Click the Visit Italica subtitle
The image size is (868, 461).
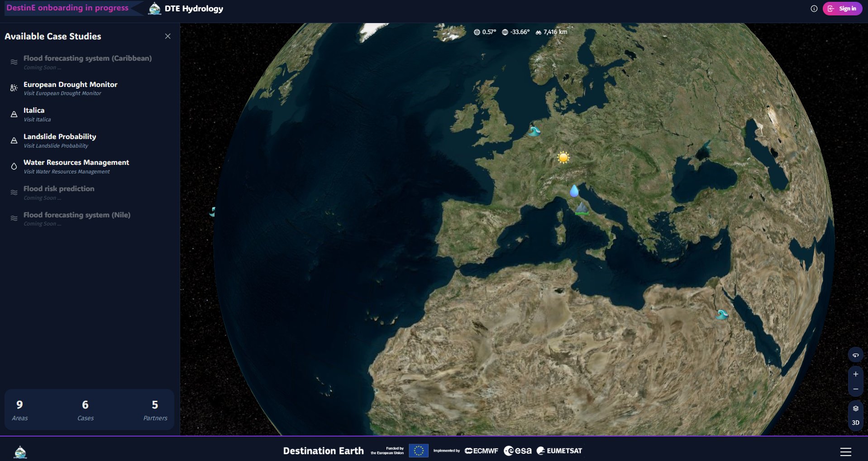[37, 120]
